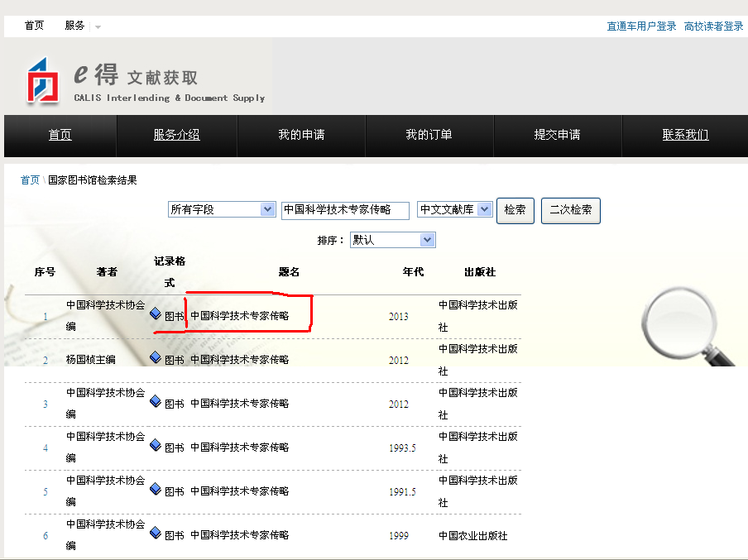Click the book icon beside 杨国桢主编
The width and height of the screenshot is (748, 560).
coord(156,357)
